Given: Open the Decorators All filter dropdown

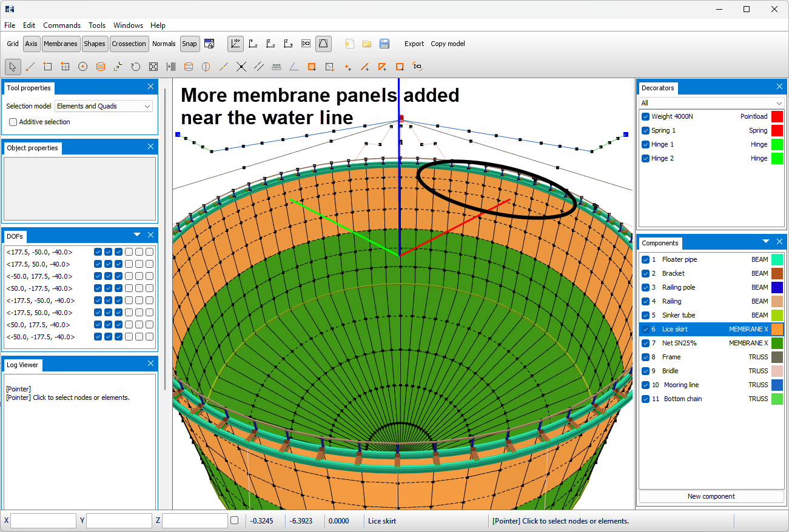Looking at the screenshot, I should [x=711, y=103].
